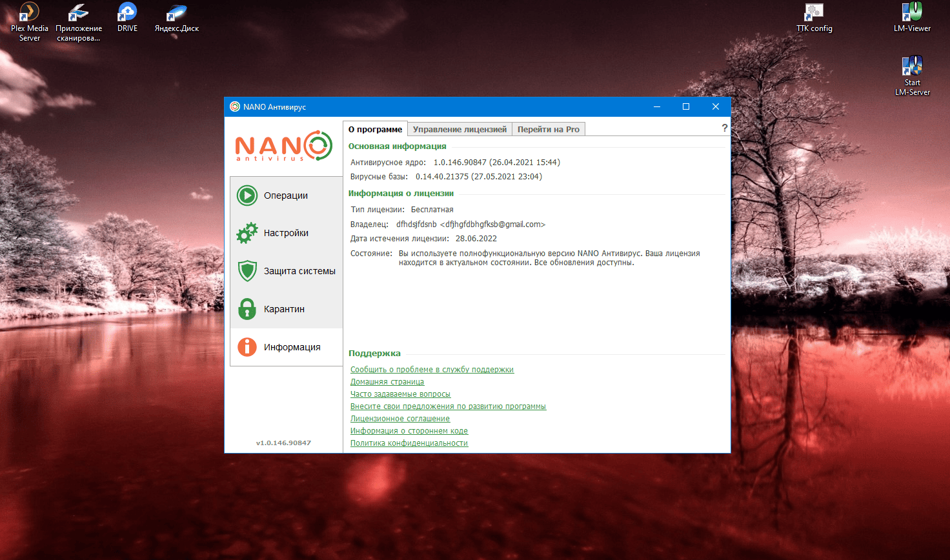Click the Основная информация heading

click(397, 146)
